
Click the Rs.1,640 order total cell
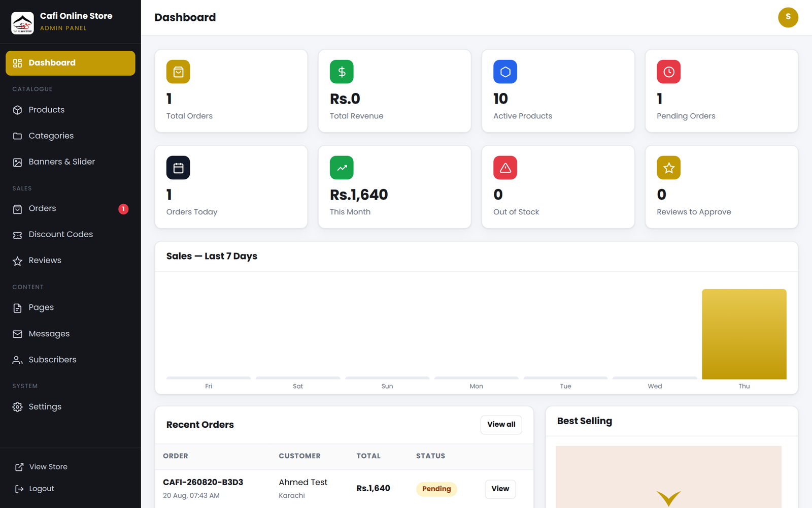coord(373,488)
